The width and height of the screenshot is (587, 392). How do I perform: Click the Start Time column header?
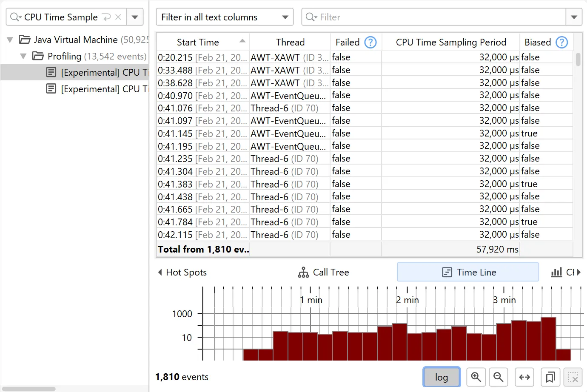[198, 42]
